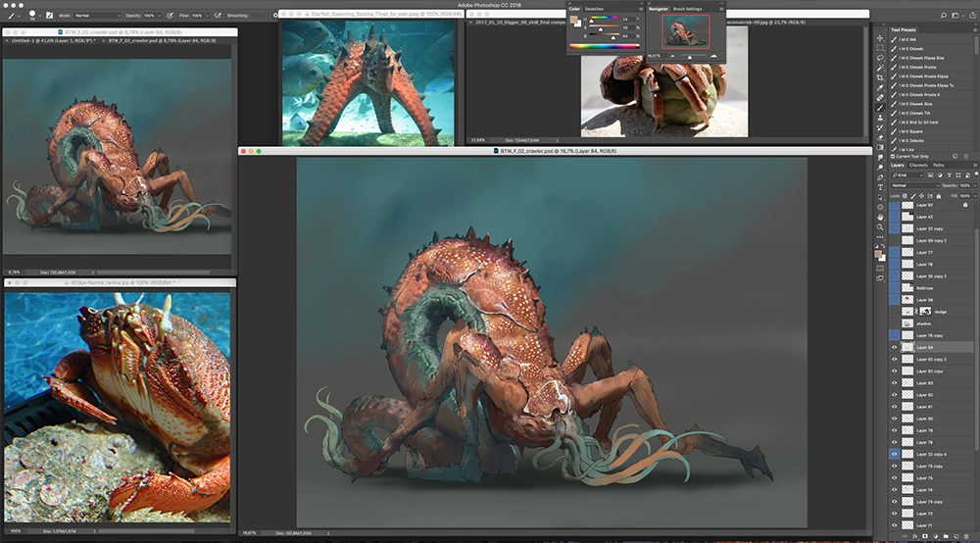Click the create new layer icon
The height and width of the screenshot is (543, 980).
[x=956, y=536]
